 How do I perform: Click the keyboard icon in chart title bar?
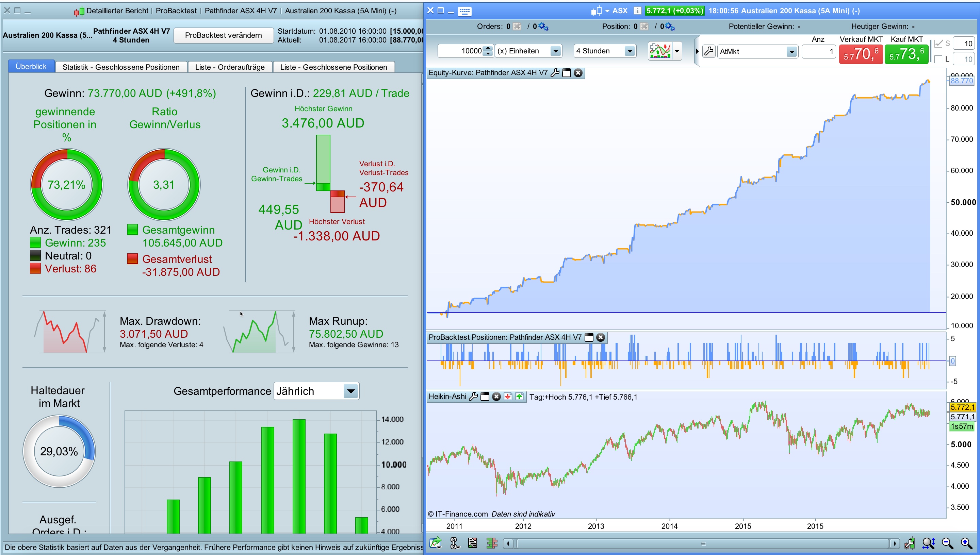pos(464,11)
